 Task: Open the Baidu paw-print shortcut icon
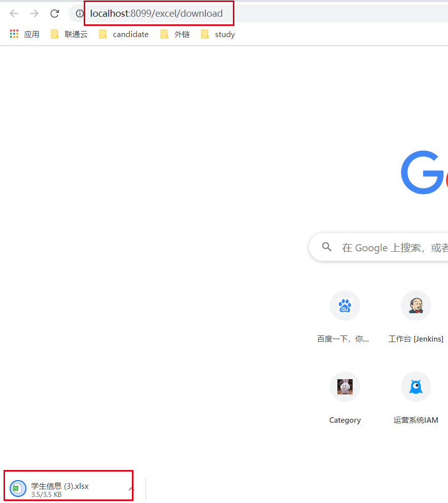point(345,306)
